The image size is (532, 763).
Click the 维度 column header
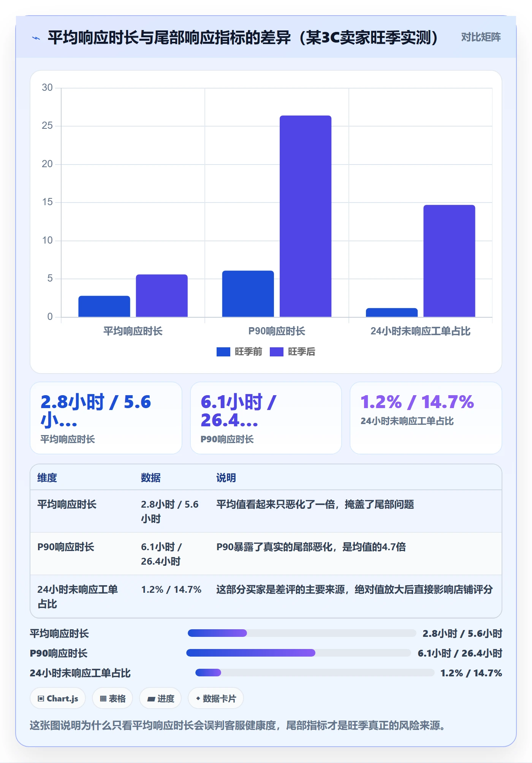coord(47,478)
